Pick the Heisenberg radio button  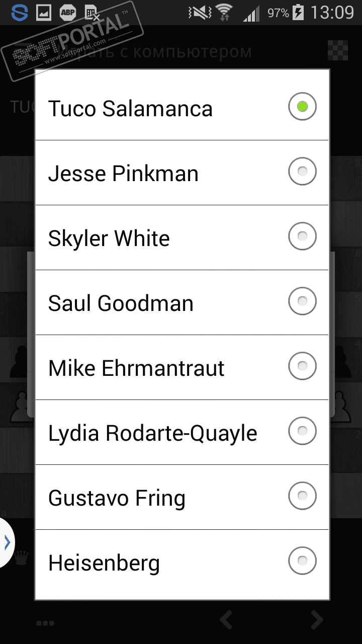coord(302,561)
